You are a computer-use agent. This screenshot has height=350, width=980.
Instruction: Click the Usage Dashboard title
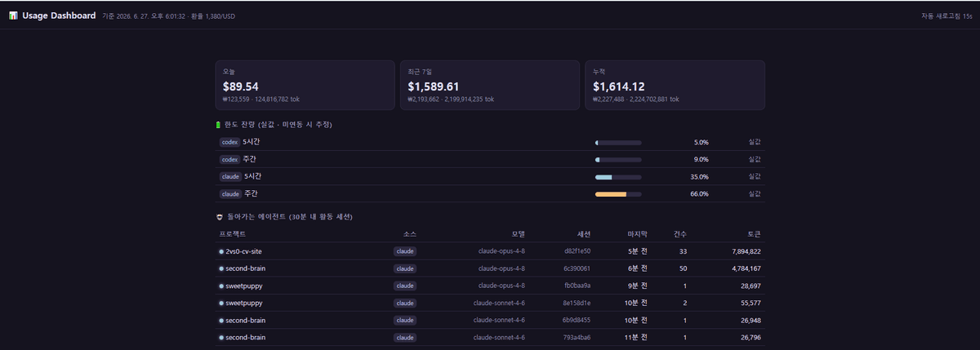pyautogui.click(x=59, y=16)
